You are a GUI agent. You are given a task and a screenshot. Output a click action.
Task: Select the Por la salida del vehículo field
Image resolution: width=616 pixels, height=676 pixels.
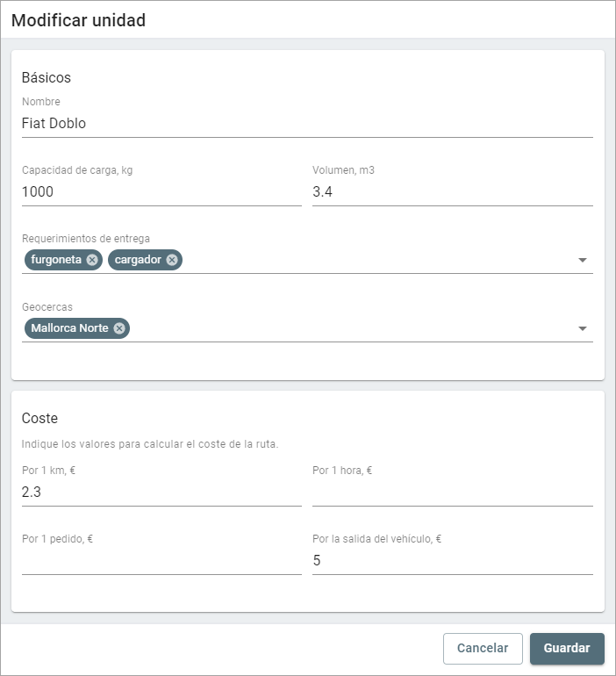[452, 561]
